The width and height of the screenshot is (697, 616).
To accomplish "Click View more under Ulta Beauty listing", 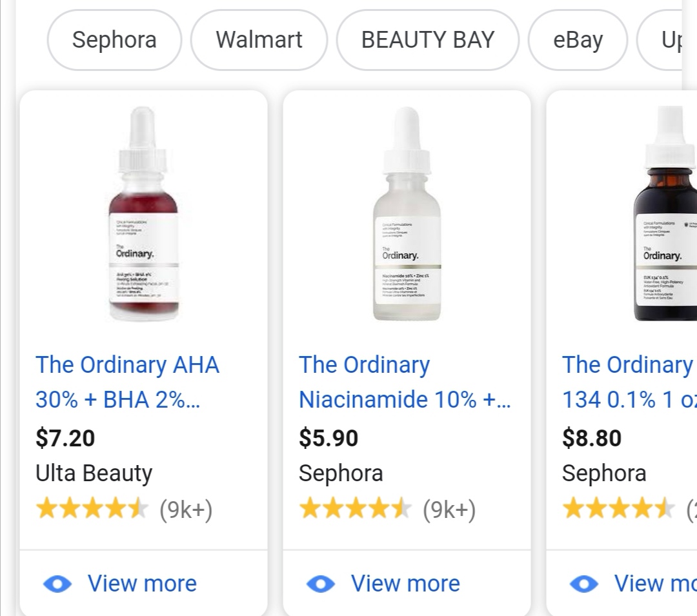I will (x=142, y=584).
